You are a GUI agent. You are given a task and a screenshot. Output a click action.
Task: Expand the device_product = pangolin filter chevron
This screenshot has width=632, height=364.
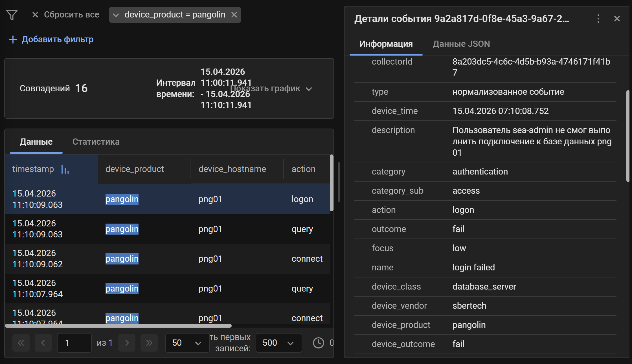116,15
